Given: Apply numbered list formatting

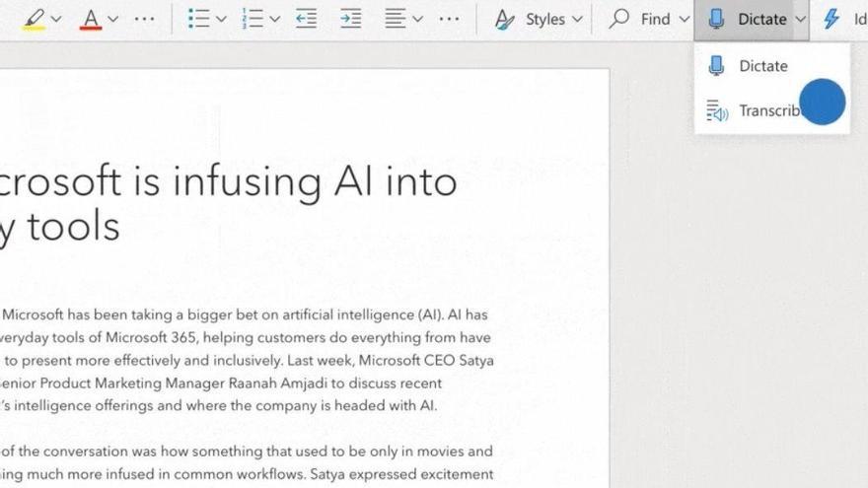Looking at the screenshot, I should (x=253, y=19).
